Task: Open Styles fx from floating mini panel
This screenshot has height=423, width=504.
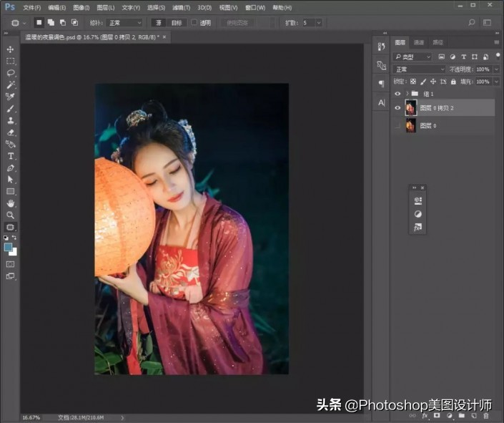Action: pos(418,228)
